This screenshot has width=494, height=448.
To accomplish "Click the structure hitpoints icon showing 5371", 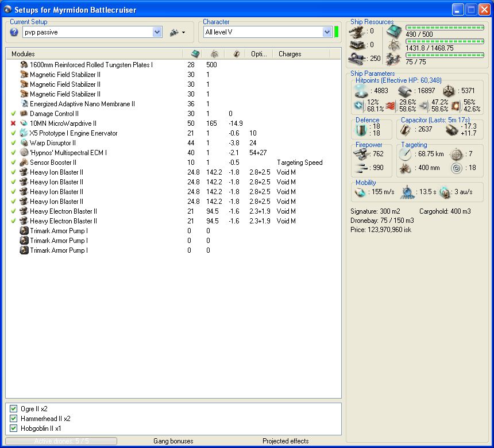I will 448,91.
